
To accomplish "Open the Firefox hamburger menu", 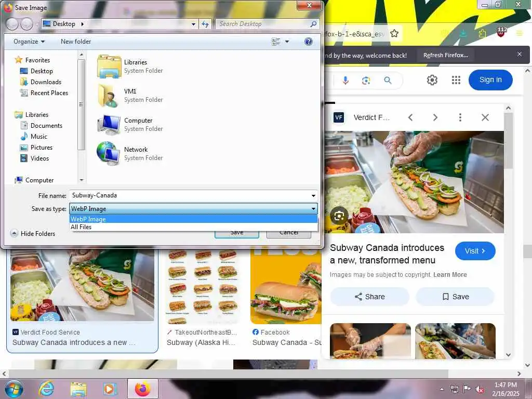I will point(519,33).
